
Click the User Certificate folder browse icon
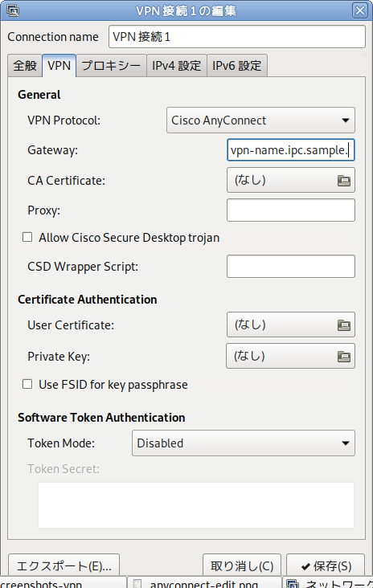pyautogui.click(x=344, y=325)
